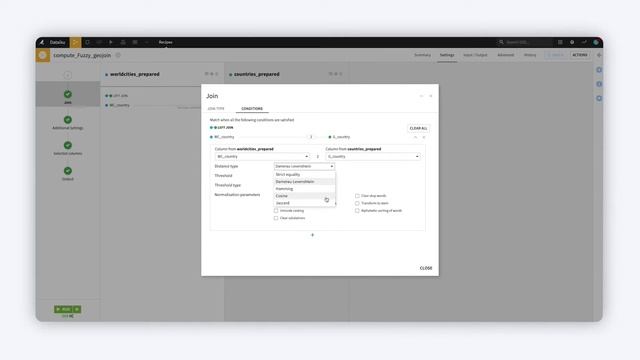
Task: Open the yellow Flow icon in top bar
Action: [75, 42]
